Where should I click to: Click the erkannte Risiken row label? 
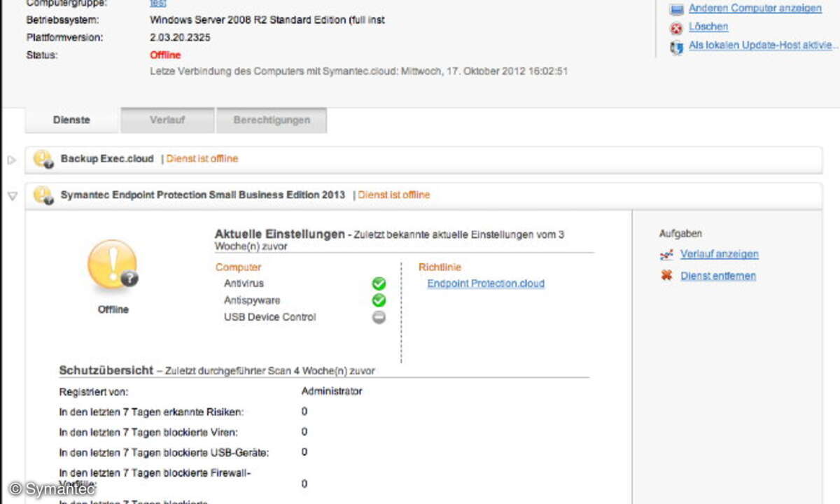(152, 412)
